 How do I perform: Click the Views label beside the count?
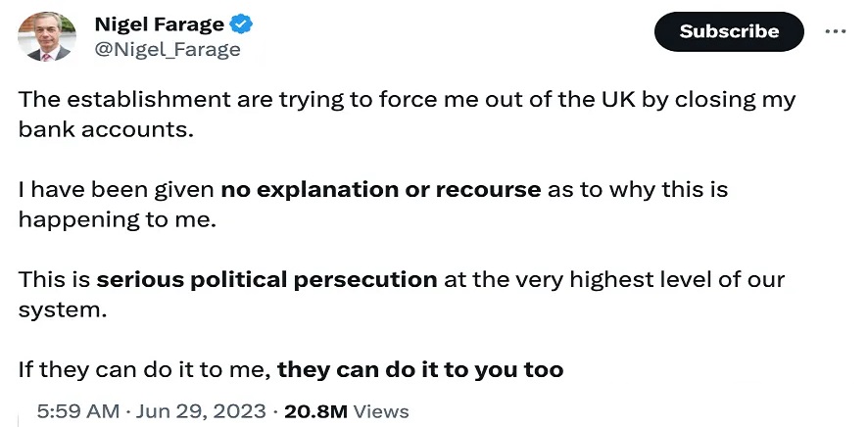point(381,411)
